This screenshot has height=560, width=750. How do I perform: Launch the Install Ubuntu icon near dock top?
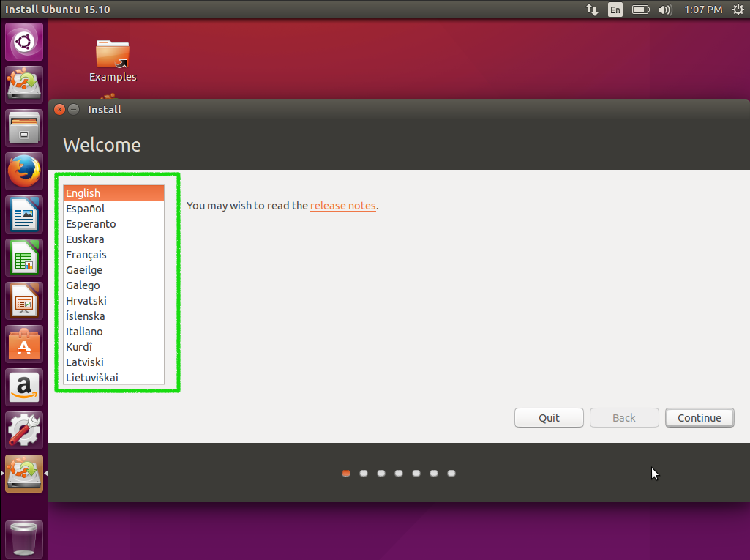pyautogui.click(x=24, y=85)
